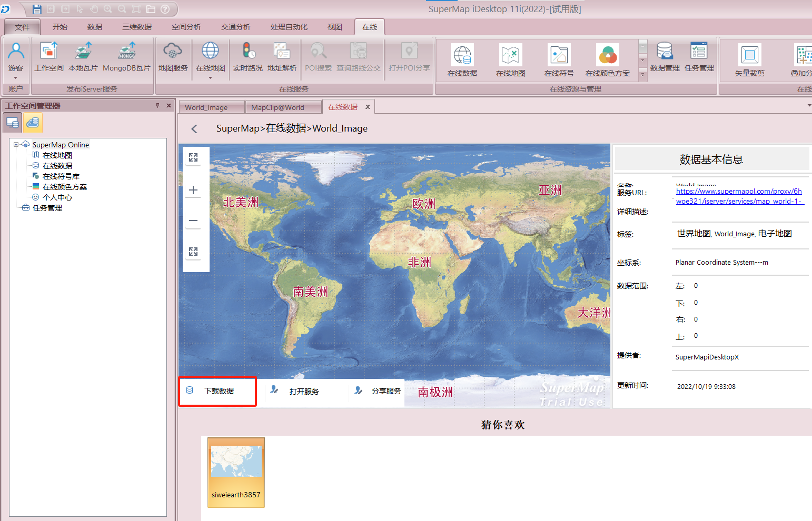Open 地图服务 map service
The height and width of the screenshot is (521, 812).
coord(173,57)
